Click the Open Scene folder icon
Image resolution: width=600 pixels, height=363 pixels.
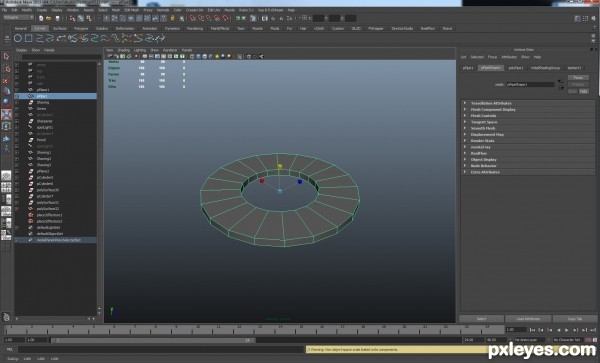coord(49,18)
